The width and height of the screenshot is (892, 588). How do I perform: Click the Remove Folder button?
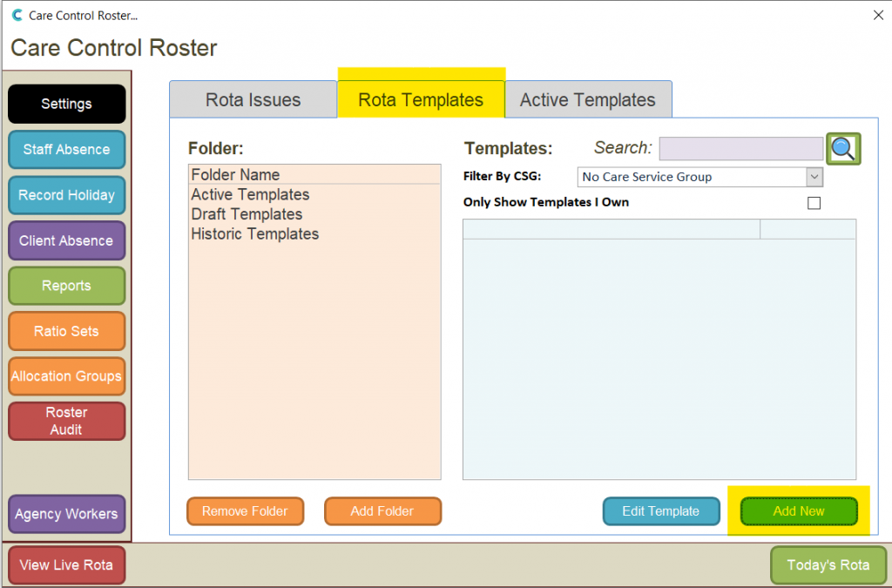(245, 511)
